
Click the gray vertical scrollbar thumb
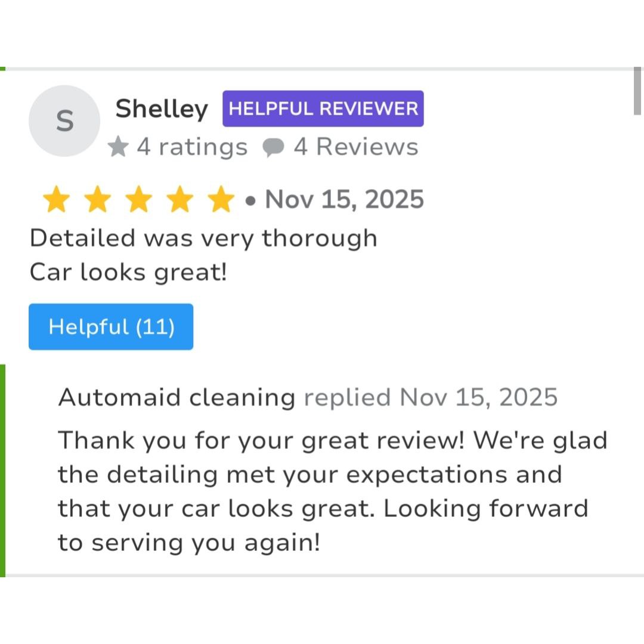coord(637,91)
